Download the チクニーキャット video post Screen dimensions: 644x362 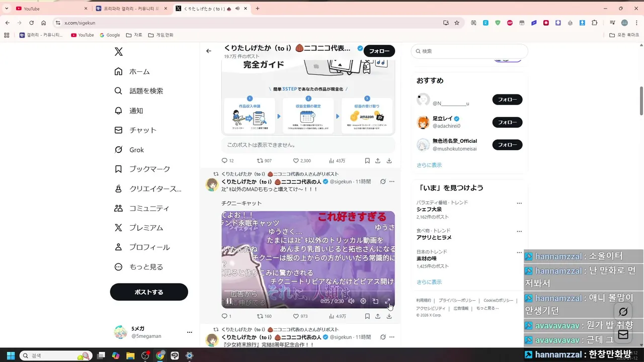tap(389, 316)
